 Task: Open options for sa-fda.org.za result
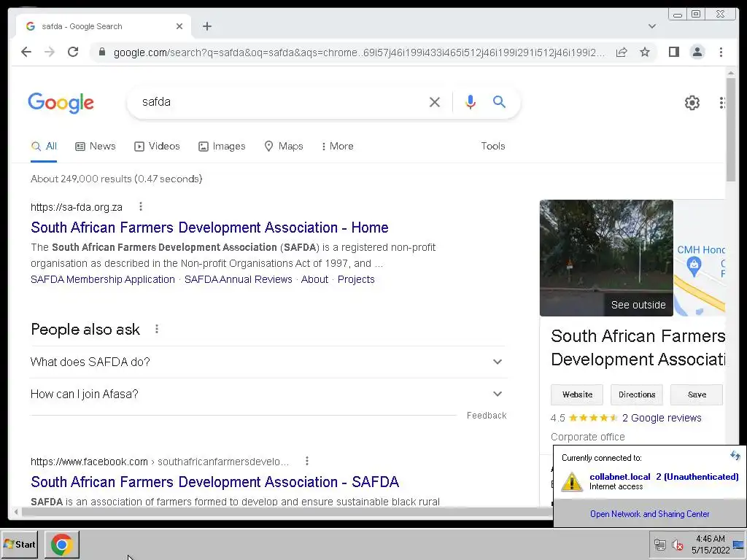pyautogui.click(x=141, y=206)
